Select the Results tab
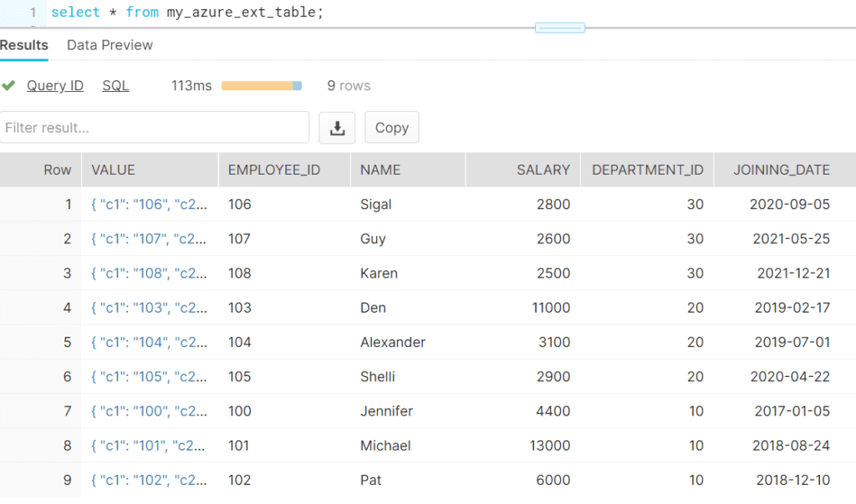 (x=24, y=45)
